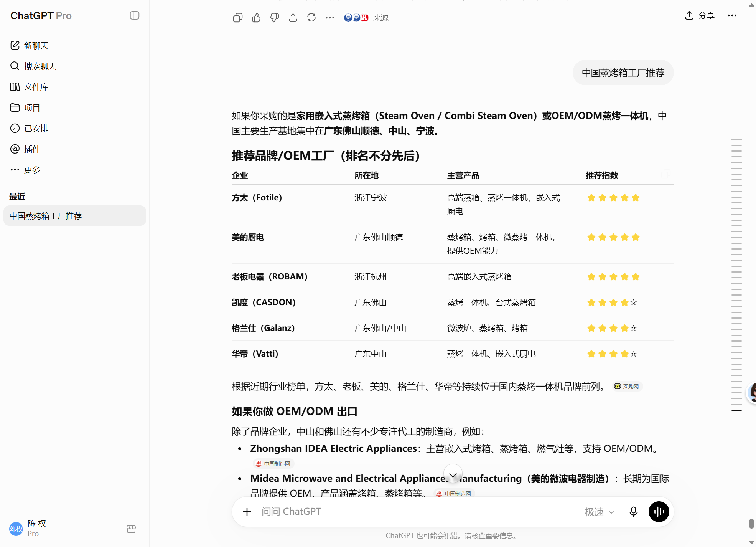This screenshot has width=756, height=547.
Task: Click the plus attach button in composer
Action: [x=247, y=512]
